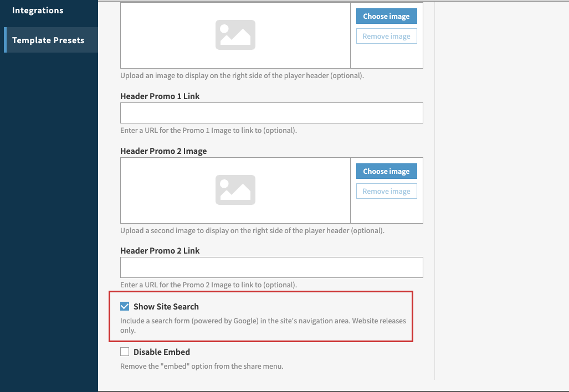The image size is (569, 392).
Task: Choose an image for Header Promo 1
Action: tap(386, 16)
